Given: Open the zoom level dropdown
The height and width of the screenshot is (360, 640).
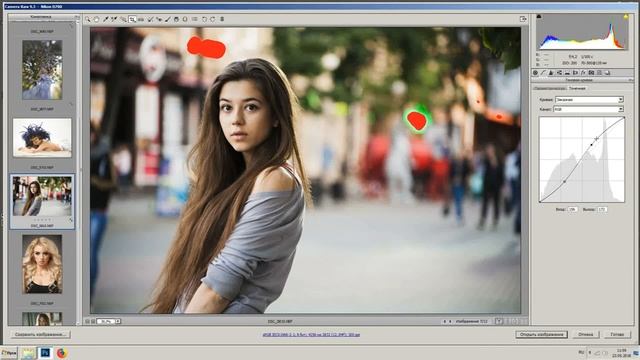Looking at the screenshot, I should click(118, 322).
